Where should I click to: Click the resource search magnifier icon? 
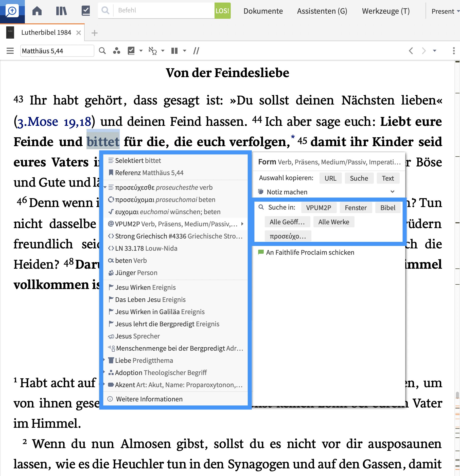[x=102, y=51]
